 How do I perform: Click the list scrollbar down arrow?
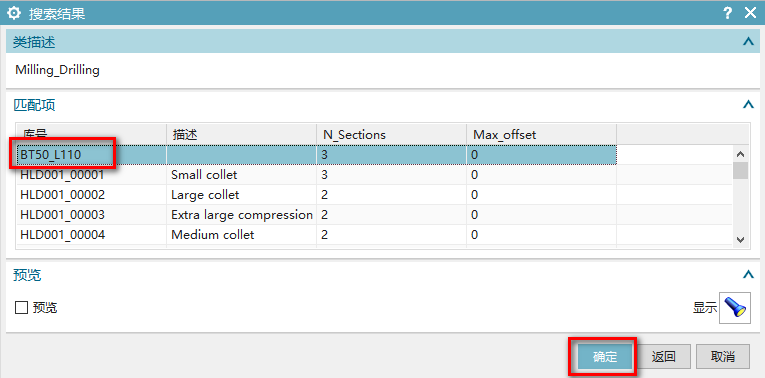tap(740, 239)
